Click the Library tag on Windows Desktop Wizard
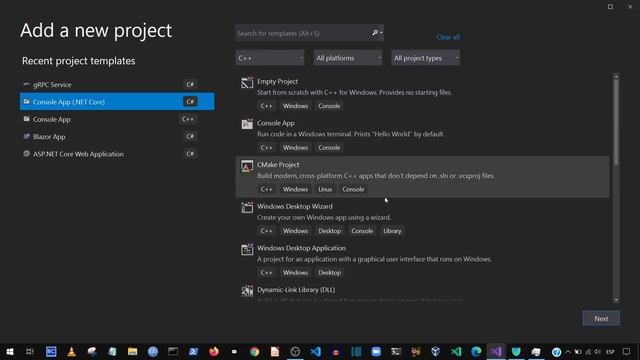 (392, 231)
